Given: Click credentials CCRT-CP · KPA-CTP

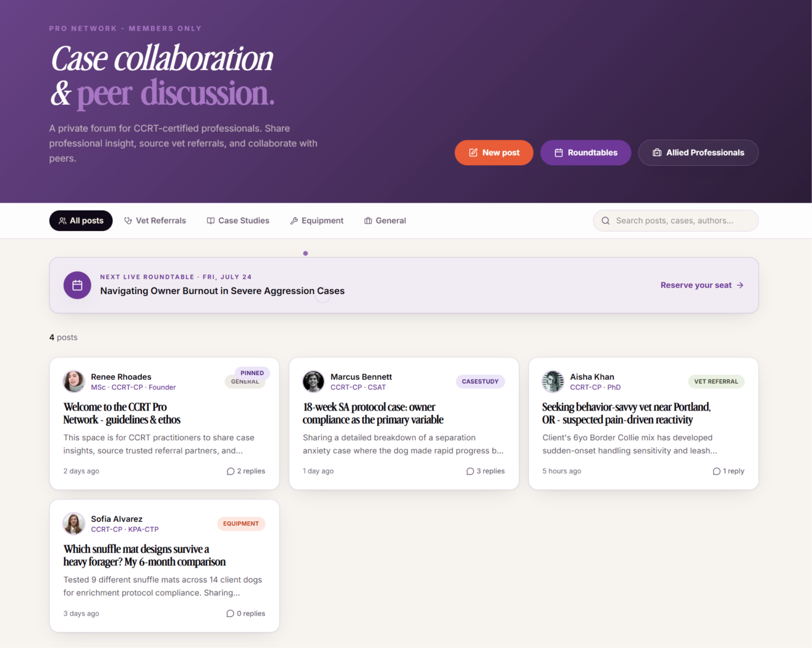Looking at the screenshot, I should click(x=125, y=529).
